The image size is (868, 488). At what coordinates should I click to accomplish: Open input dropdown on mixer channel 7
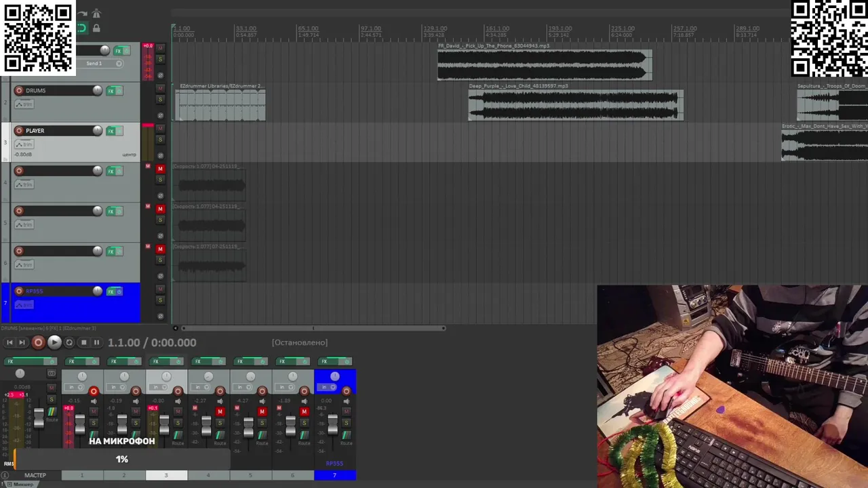[x=328, y=387]
